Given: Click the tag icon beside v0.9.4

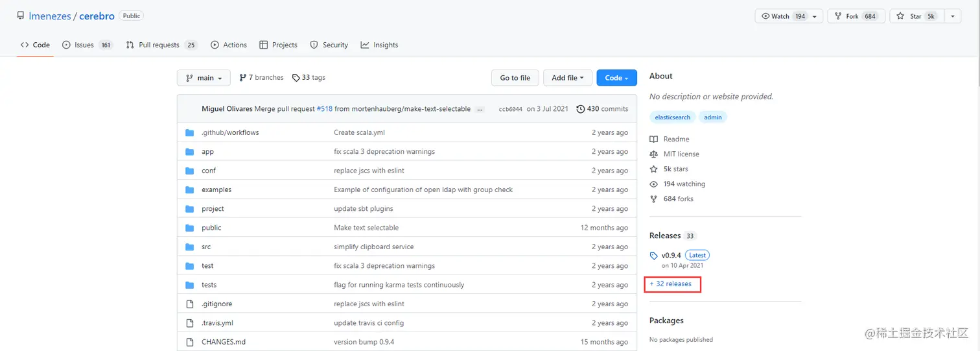Looking at the screenshot, I should coord(654,256).
